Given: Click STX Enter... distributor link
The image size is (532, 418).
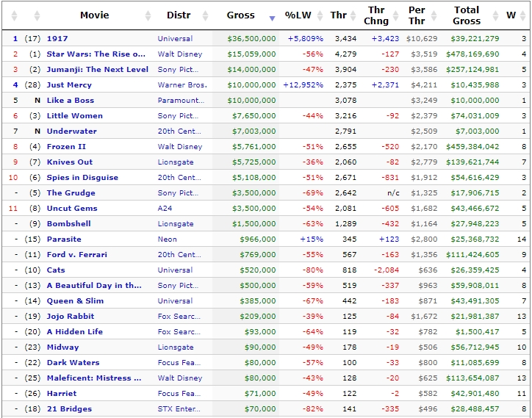Looking at the screenshot, I should (x=179, y=409).
